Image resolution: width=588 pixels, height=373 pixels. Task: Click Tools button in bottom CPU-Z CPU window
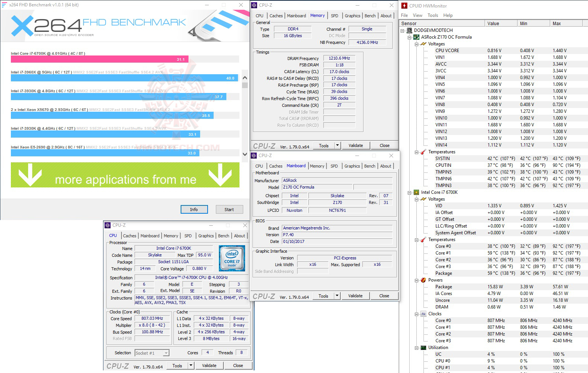click(177, 366)
